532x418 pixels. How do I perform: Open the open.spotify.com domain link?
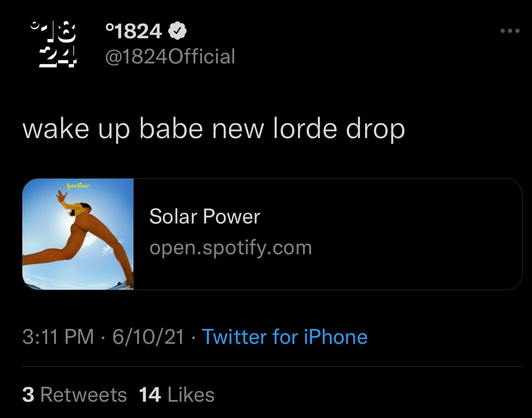click(230, 247)
